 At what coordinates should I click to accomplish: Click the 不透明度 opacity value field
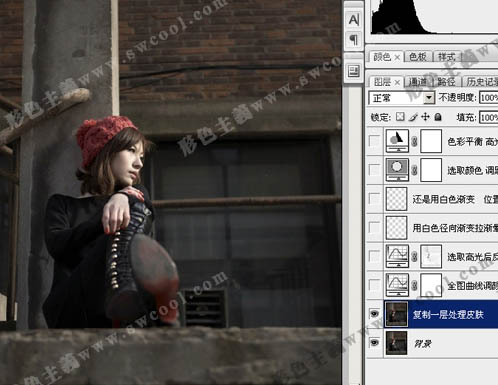pyautogui.click(x=489, y=98)
